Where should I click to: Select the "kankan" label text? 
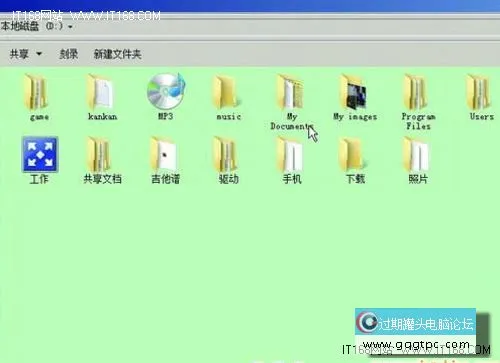pos(102,116)
